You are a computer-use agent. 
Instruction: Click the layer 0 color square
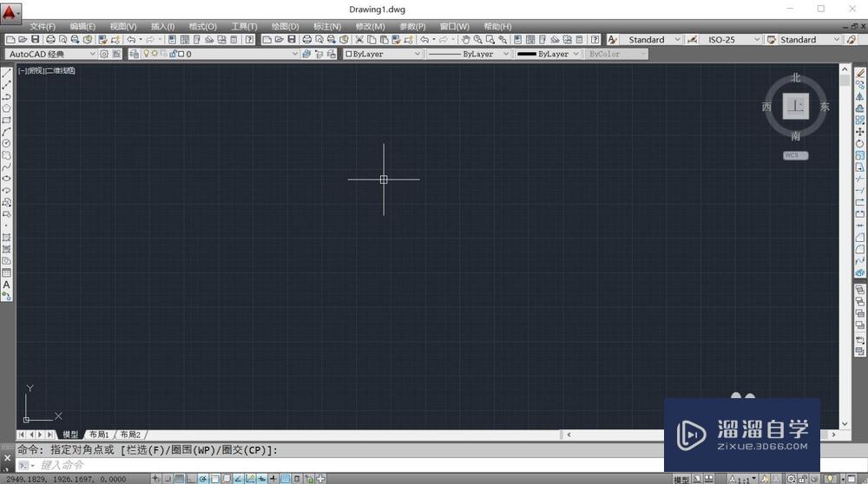[181, 54]
